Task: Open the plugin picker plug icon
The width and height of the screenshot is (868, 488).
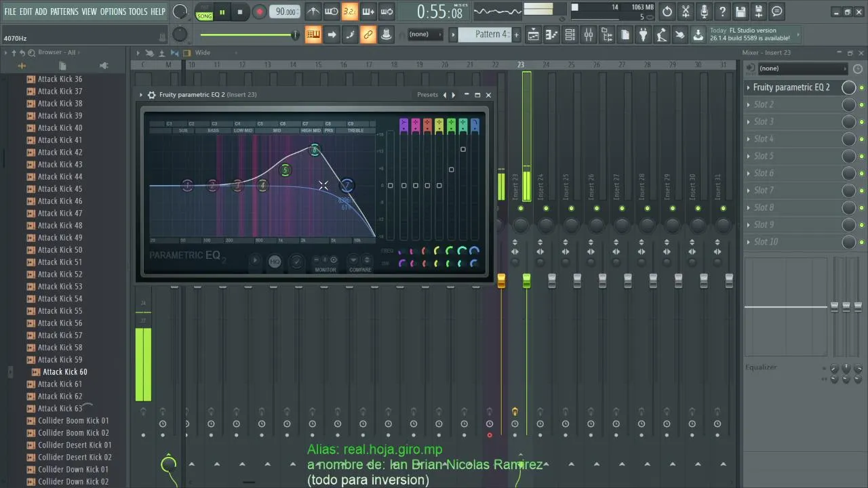Action: point(644,35)
